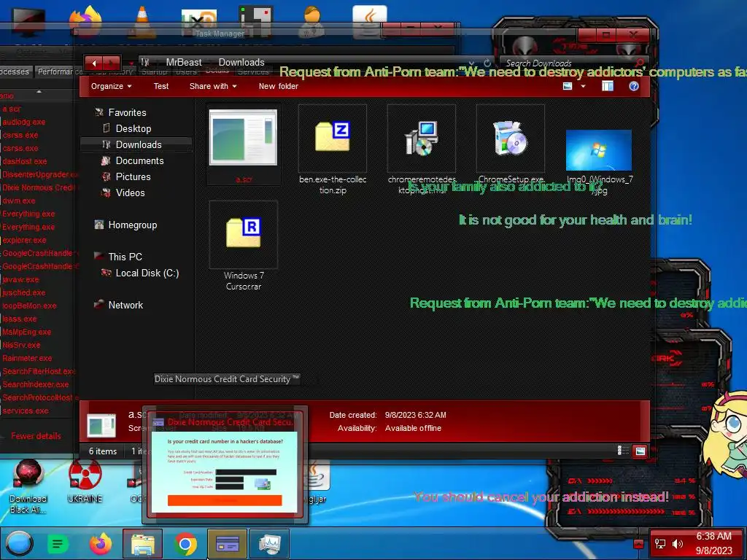Open Firefox from the taskbar
Viewport: 747px width, 560px height.
pyautogui.click(x=101, y=544)
